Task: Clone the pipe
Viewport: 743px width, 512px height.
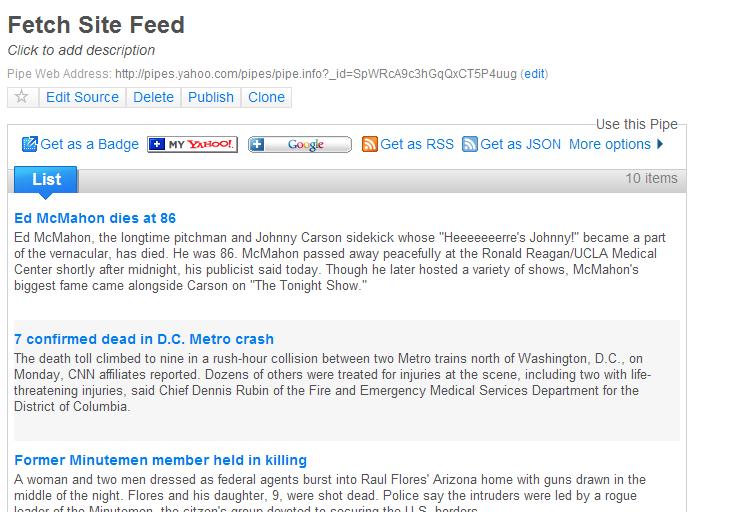Action: (x=266, y=97)
